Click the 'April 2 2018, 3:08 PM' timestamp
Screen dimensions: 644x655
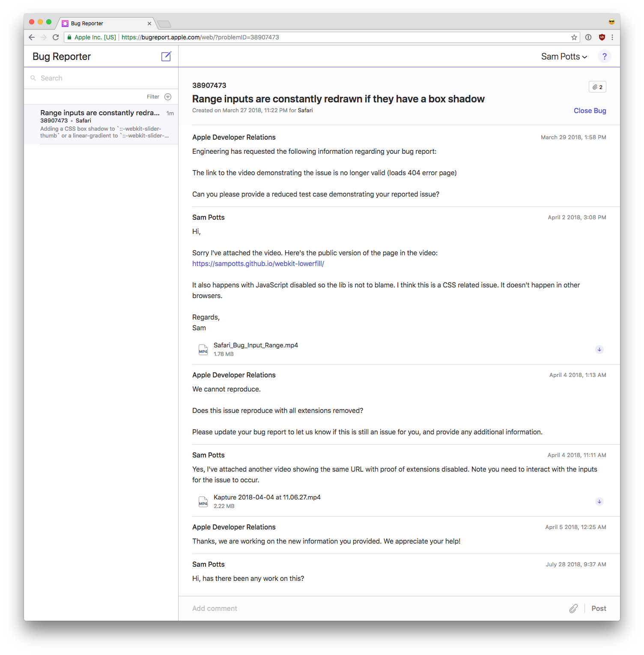click(577, 217)
